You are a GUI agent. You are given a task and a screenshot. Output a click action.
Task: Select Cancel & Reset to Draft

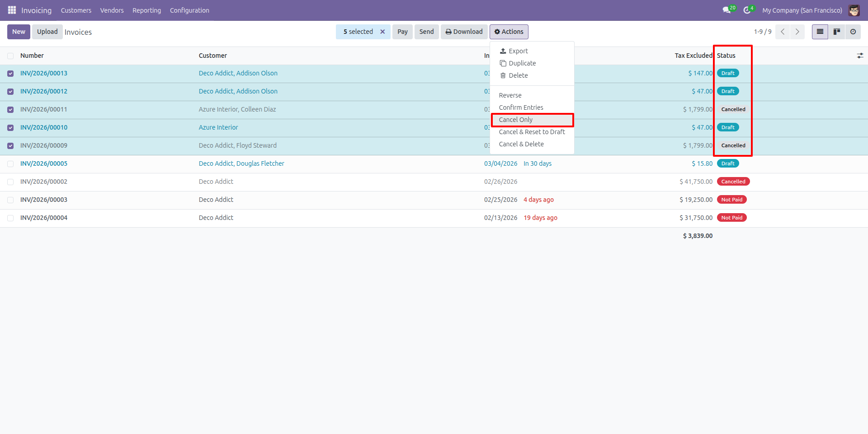(x=532, y=132)
